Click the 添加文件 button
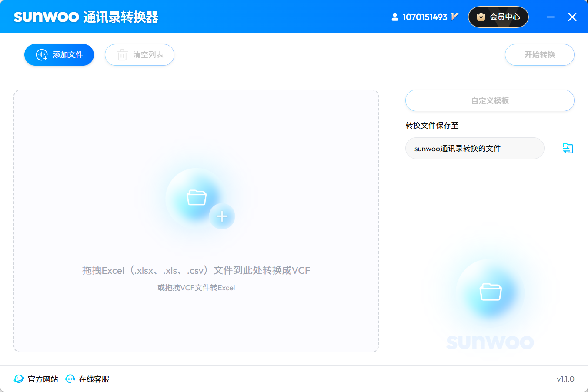 coord(59,55)
